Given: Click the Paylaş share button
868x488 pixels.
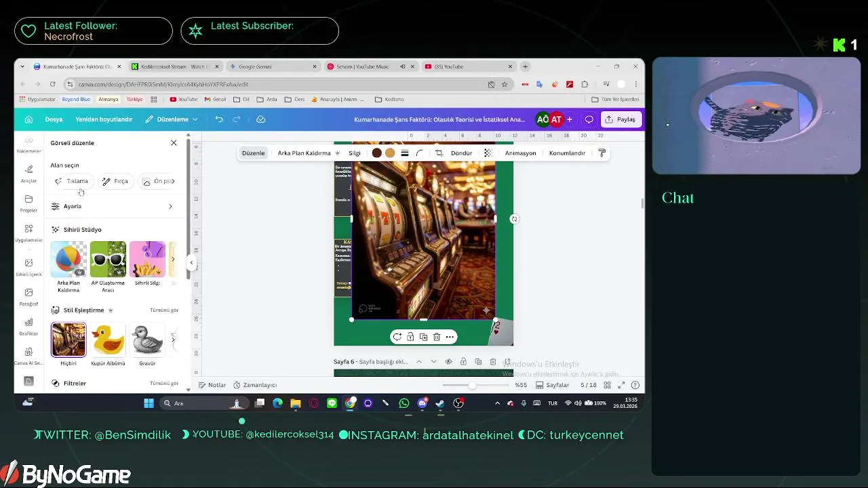Looking at the screenshot, I should click(620, 119).
